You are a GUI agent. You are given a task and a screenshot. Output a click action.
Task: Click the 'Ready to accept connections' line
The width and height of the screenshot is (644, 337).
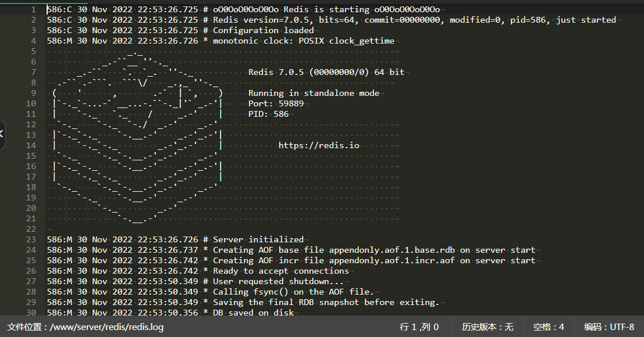tap(198, 271)
